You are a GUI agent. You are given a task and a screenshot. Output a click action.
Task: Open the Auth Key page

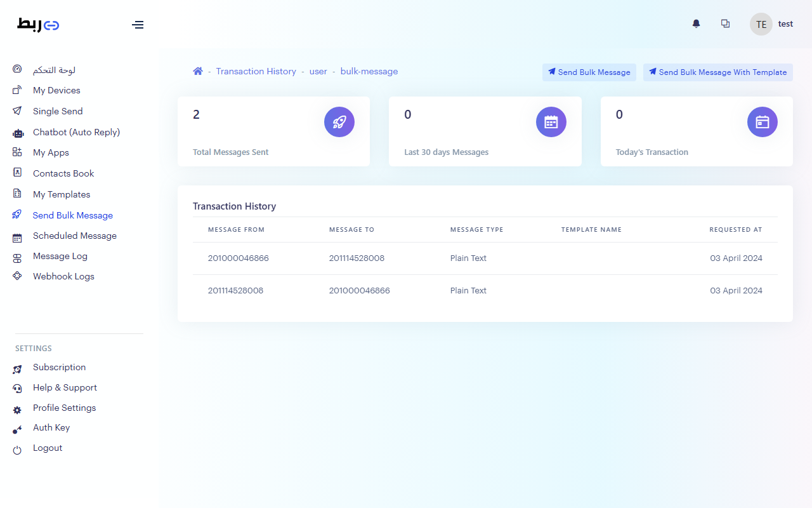[x=51, y=427]
